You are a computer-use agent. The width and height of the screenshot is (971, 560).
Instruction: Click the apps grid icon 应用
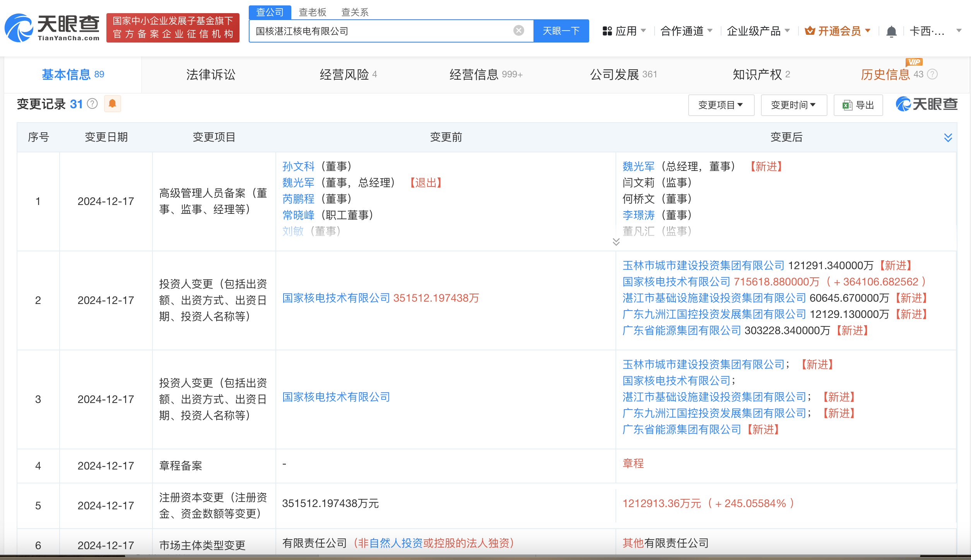tap(607, 31)
